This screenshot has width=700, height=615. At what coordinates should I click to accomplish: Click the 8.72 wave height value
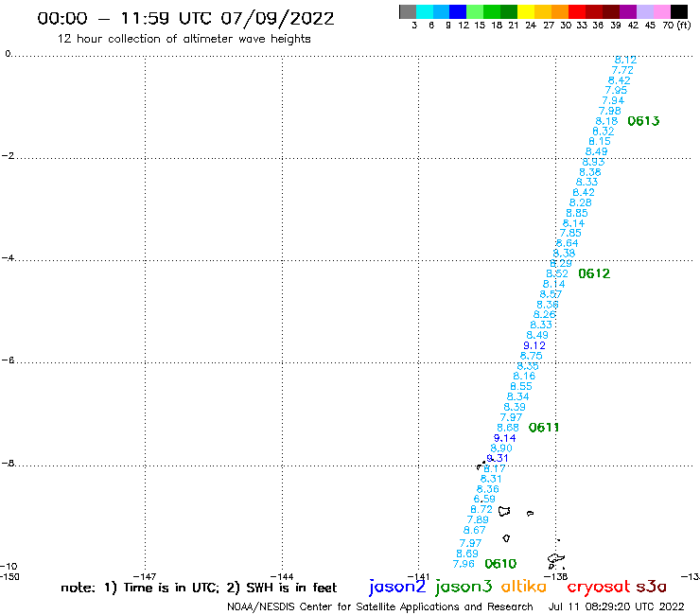point(481,510)
